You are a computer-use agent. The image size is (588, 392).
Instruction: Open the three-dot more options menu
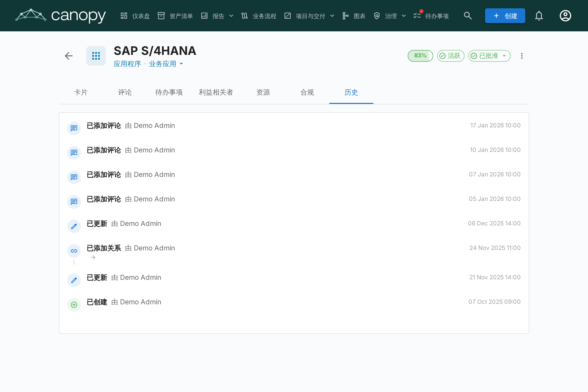522,56
